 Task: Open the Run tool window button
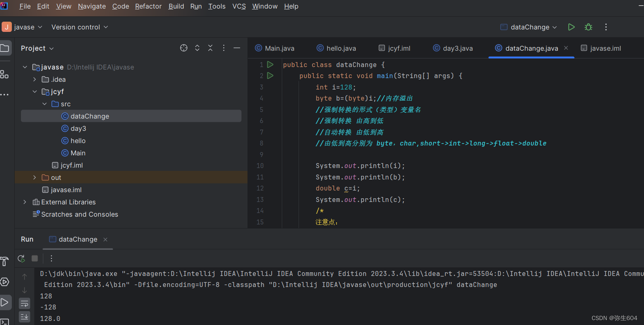pyautogui.click(x=5, y=303)
